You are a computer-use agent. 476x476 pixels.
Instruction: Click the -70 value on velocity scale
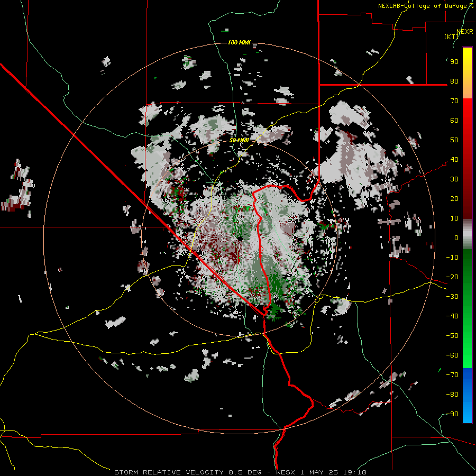(452, 375)
